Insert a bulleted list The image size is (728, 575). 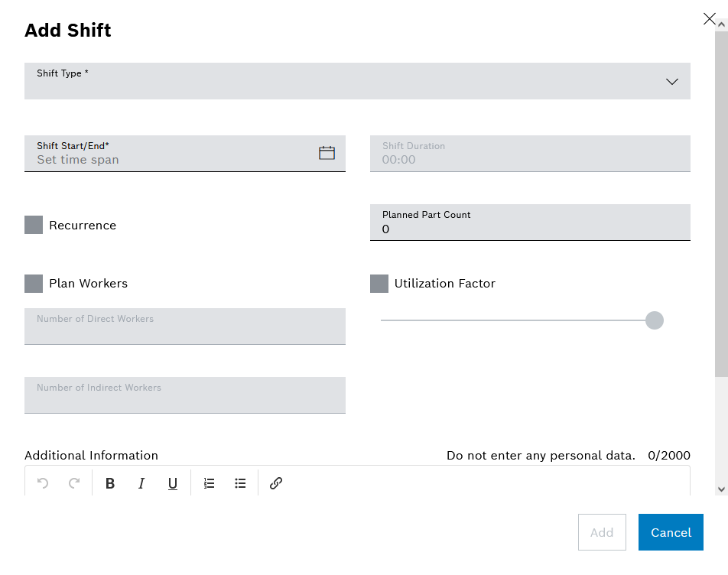[240, 483]
